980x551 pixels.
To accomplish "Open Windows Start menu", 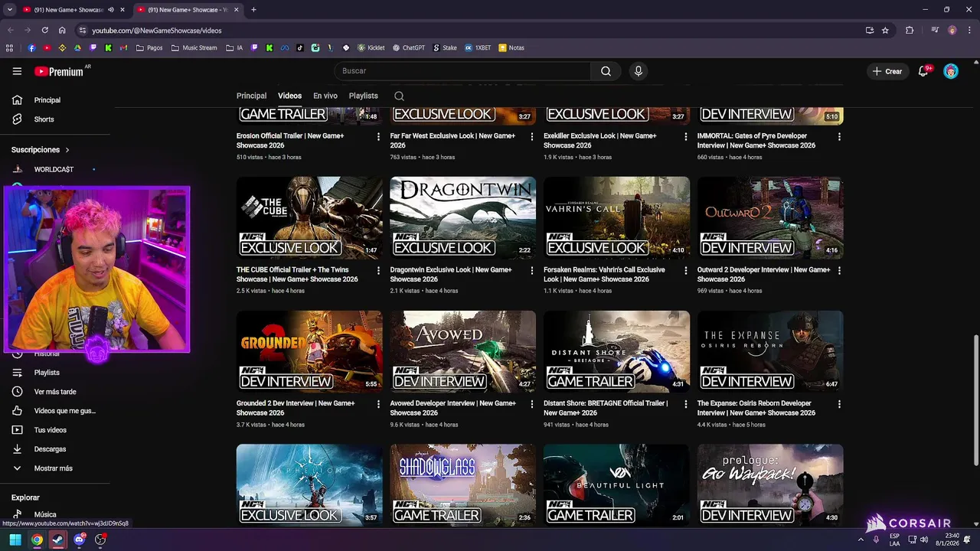I will tap(15, 540).
